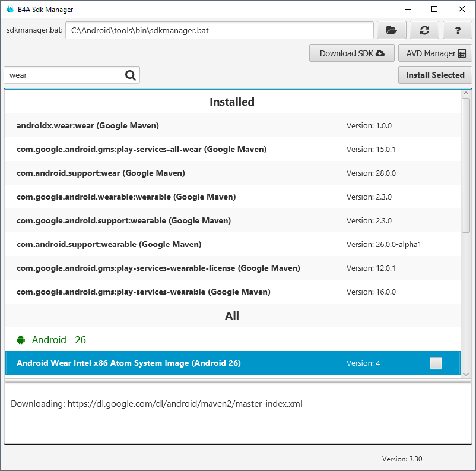Image resolution: width=476 pixels, height=471 pixels.
Task: Open the folder browse icon button
Action: tap(391, 30)
